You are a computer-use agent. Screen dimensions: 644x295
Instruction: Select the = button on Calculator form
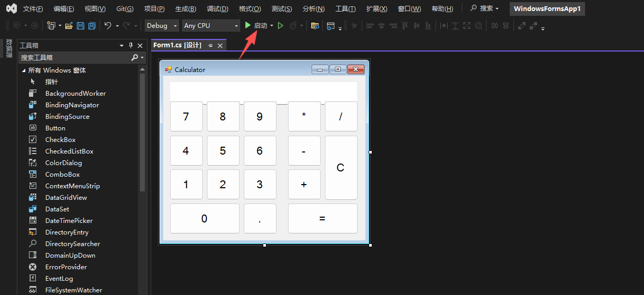[322, 218]
